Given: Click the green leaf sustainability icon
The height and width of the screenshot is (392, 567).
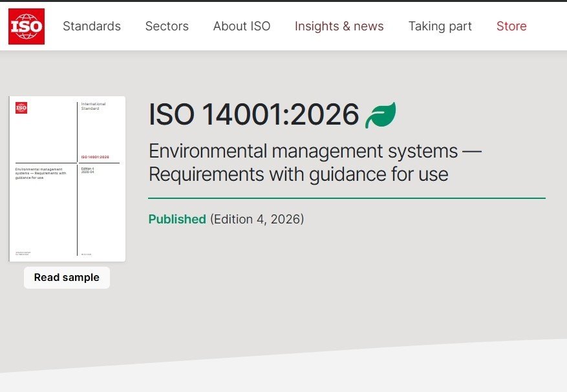Looking at the screenshot, I should click(380, 115).
